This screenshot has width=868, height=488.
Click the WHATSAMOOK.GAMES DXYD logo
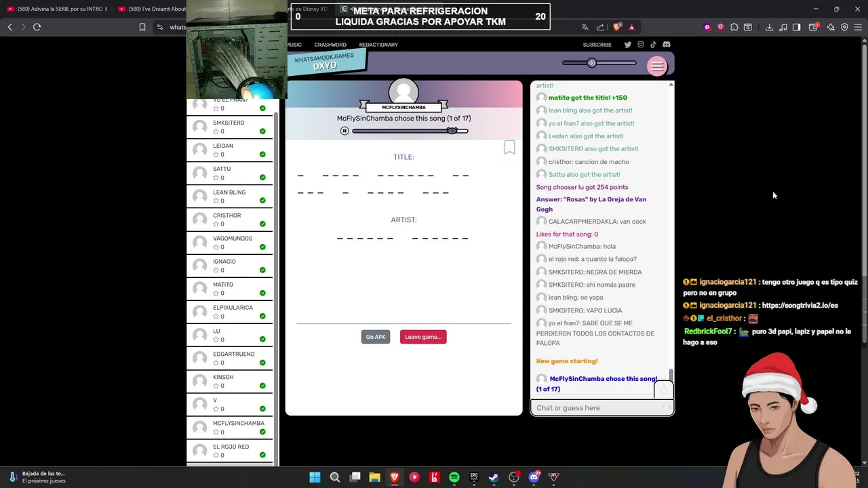pyautogui.click(x=325, y=62)
